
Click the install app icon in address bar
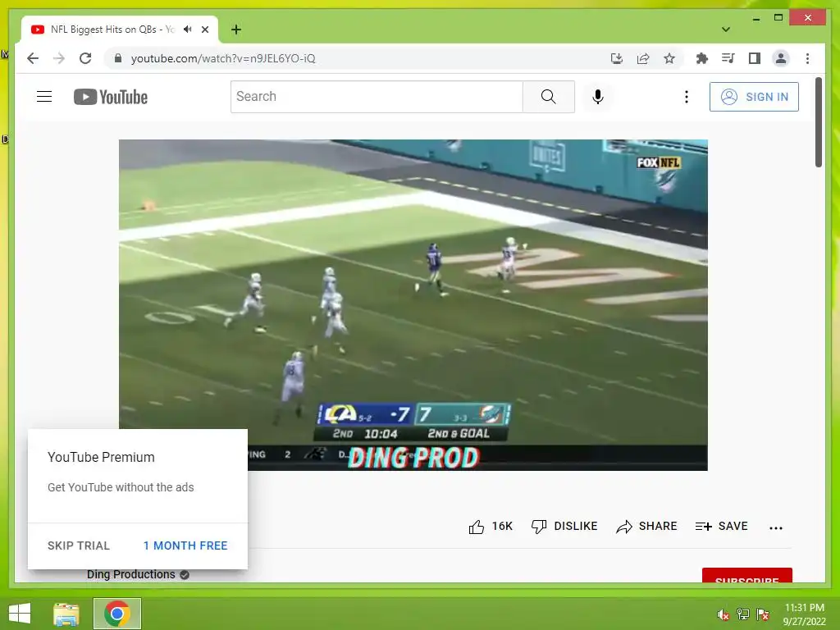[617, 58]
